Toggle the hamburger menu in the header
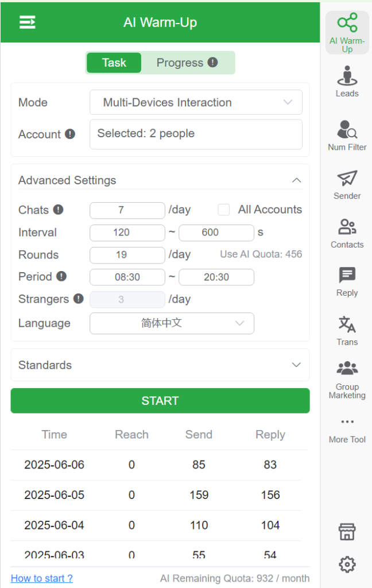The width and height of the screenshot is (372, 588). [28, 22]
